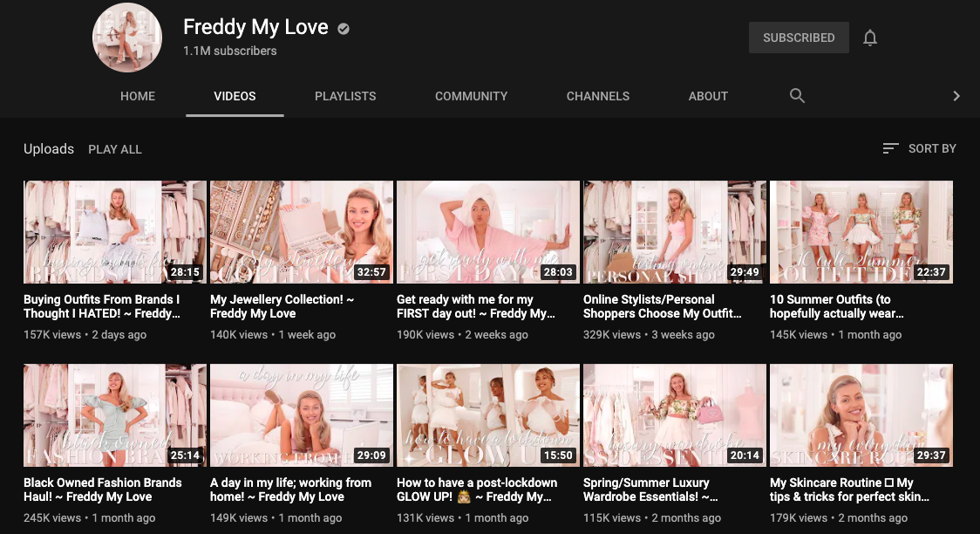980x534 pixels.
Task: Open My Jewellery Collection video thumbnail
Action: (x=302, y=232)
